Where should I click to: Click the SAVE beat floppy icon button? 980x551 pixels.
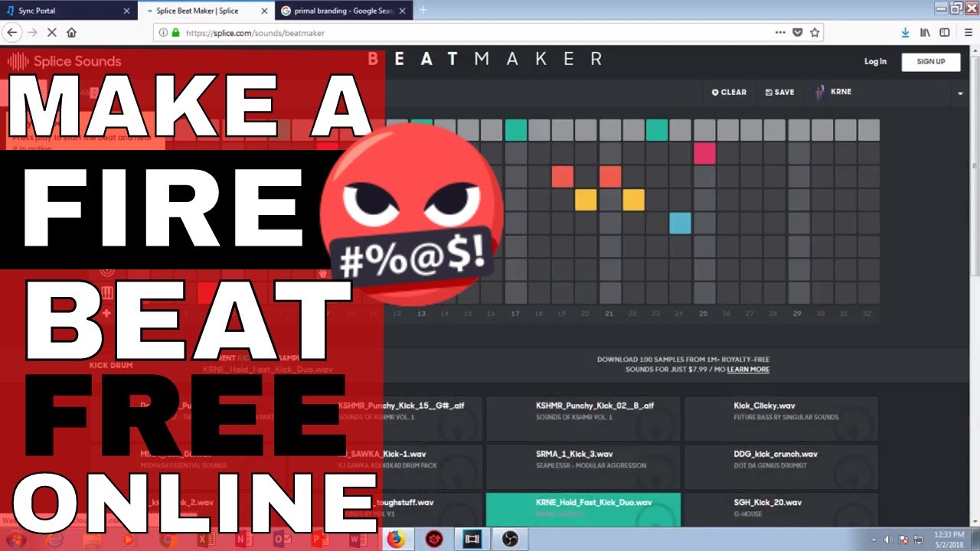click(780, 92)
